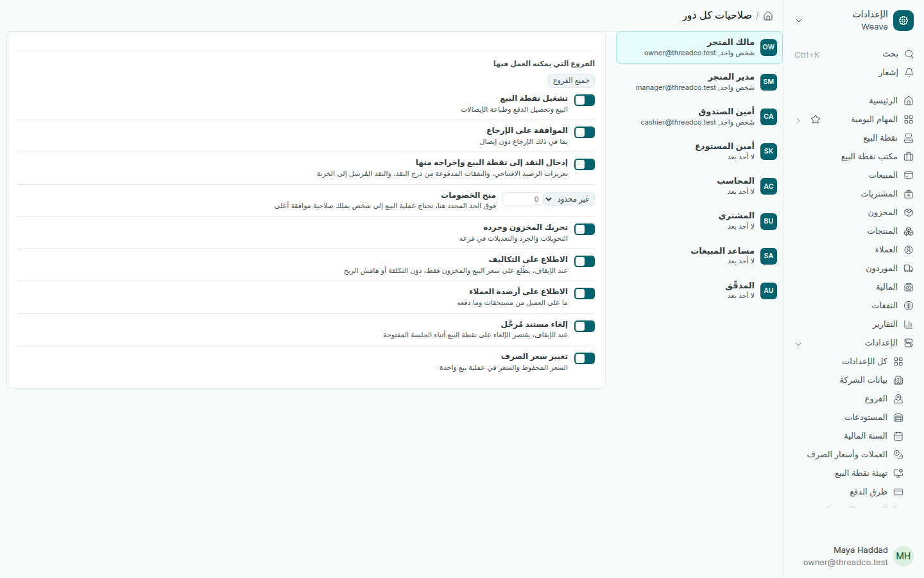Click the Weave settings gear icon
Screen dimensions: 924x578
click(903, 21)
